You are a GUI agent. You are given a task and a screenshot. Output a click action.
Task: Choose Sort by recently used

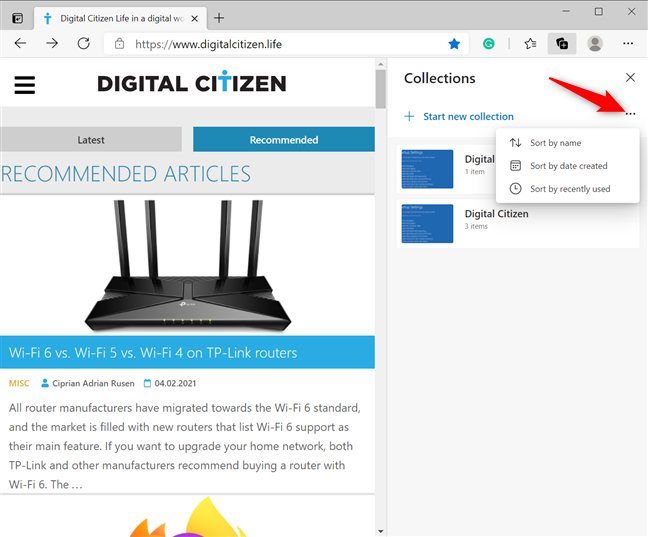click(567, 189)
